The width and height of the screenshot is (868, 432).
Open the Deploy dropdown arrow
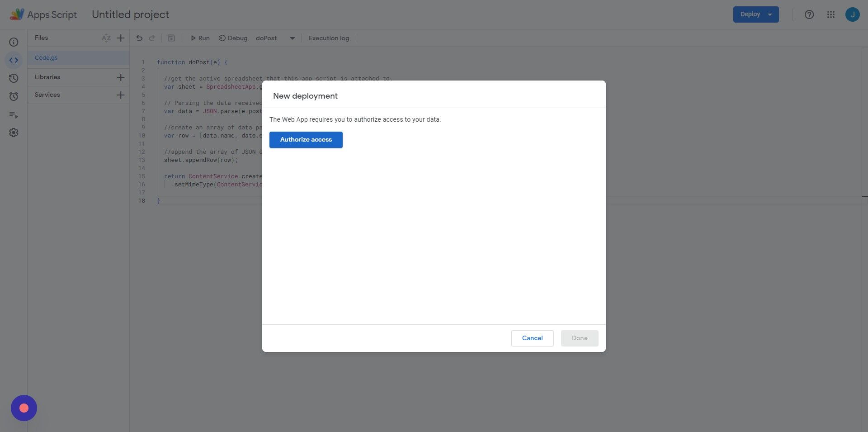click(769, 14)
